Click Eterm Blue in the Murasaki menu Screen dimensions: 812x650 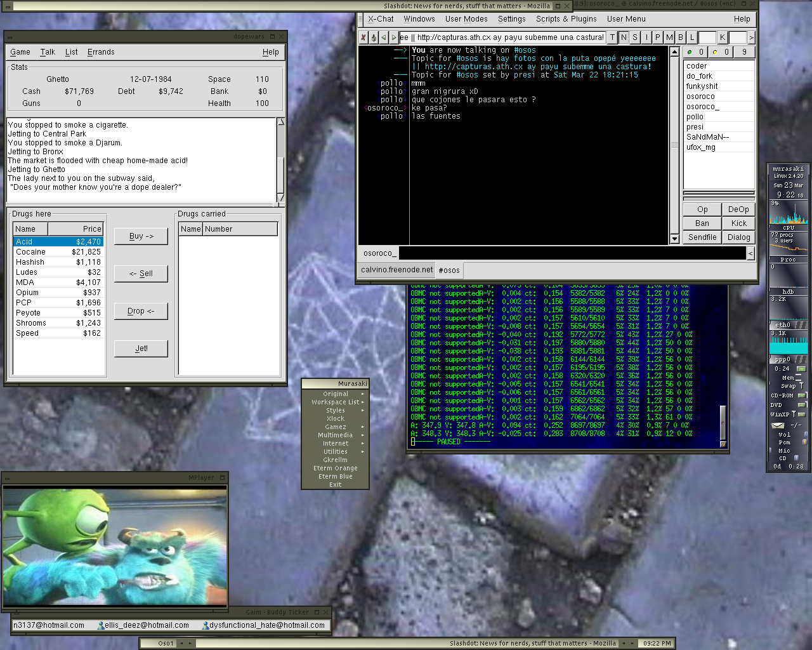coord(335,476)
